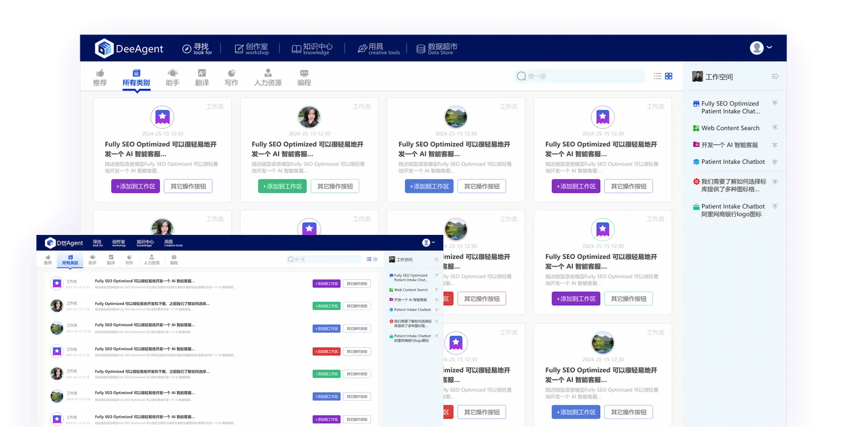Click 其它操作按钮 on first card
This screenshot has height=427, width=868.
pyautogui.click(x=188, y=186)
